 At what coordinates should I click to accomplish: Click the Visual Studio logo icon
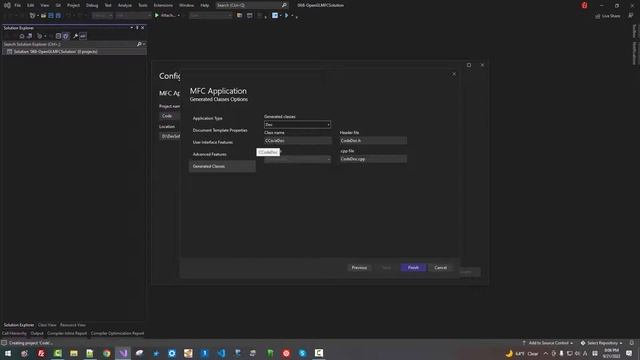(7, 5)
